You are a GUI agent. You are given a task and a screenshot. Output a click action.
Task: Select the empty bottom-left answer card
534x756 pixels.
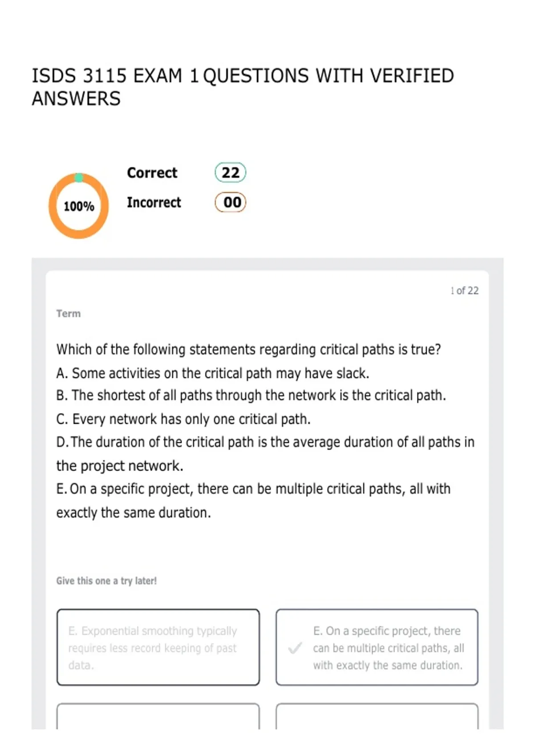click(158, 716)
